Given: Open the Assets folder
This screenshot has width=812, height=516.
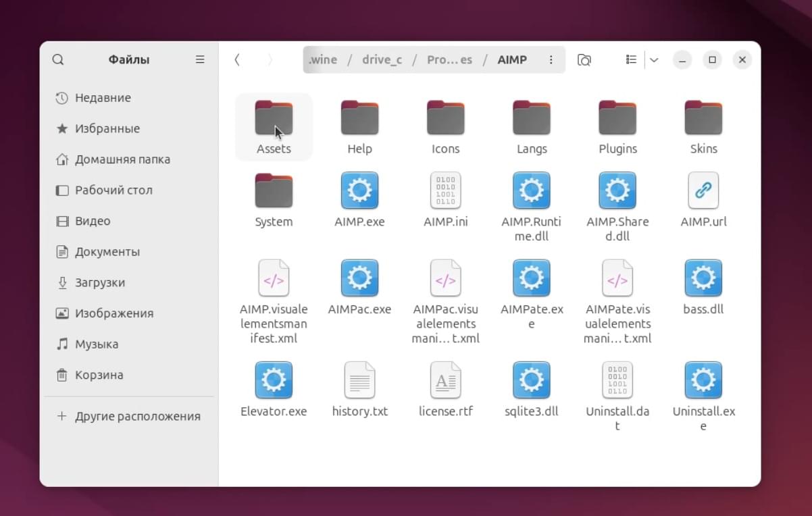Looking at the screenshot, I should pyautogui.click(x=274, y=118).
